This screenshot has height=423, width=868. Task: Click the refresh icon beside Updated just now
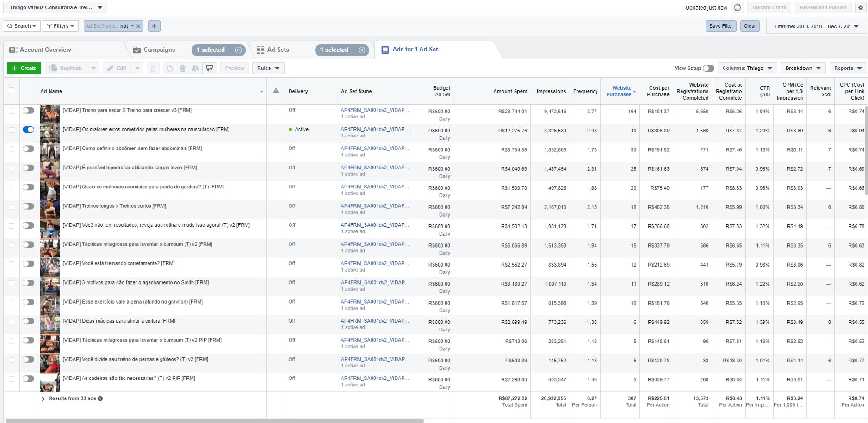click(x=737, y=7)
